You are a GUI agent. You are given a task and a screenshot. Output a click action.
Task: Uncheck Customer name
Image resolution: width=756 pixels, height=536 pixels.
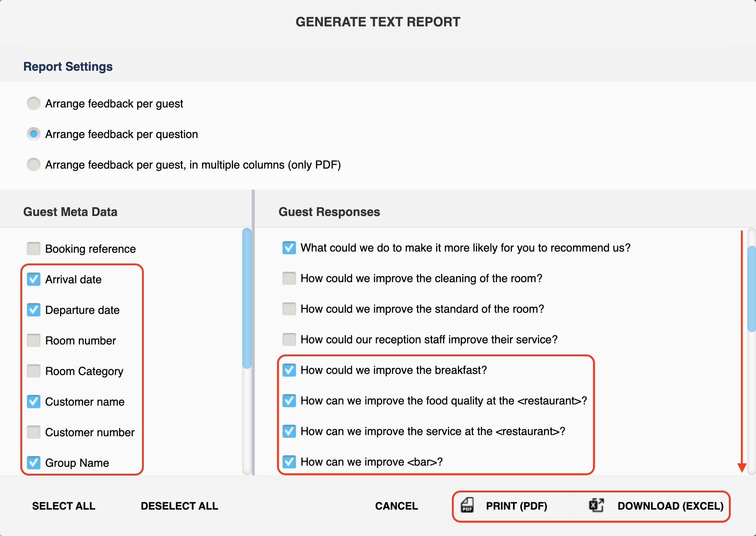click(34, 401)
